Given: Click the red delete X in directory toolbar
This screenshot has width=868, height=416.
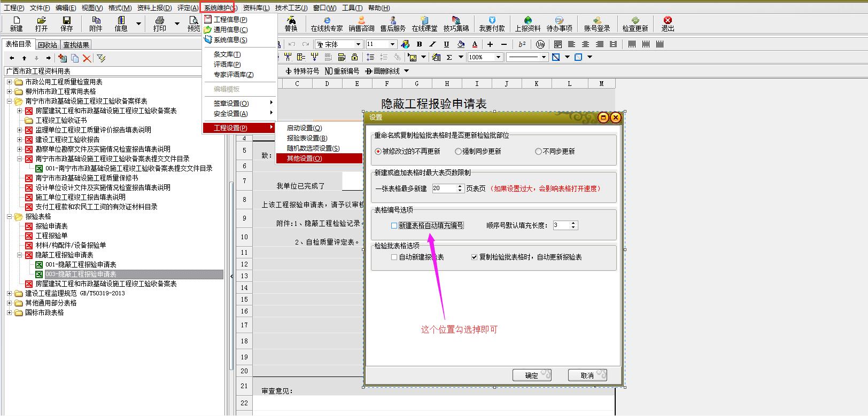Looking at the screenshot, I should click(x=87, y=58).
